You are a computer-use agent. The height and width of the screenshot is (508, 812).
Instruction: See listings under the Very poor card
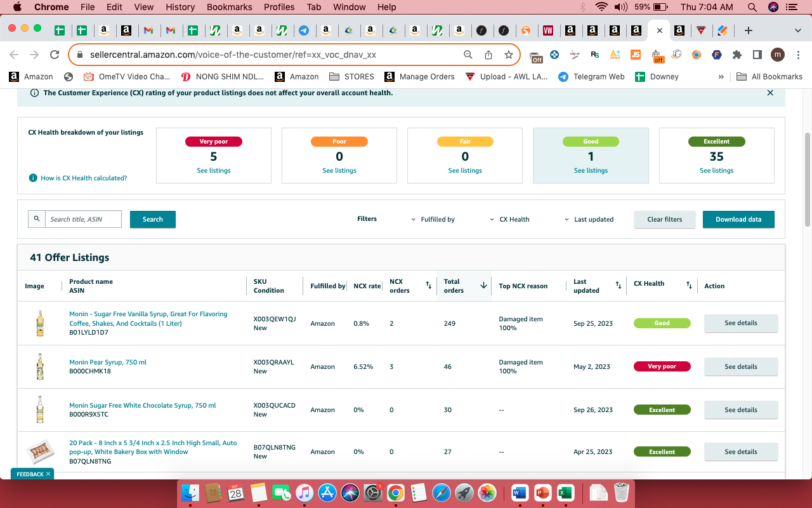click(x=214, y=170)
